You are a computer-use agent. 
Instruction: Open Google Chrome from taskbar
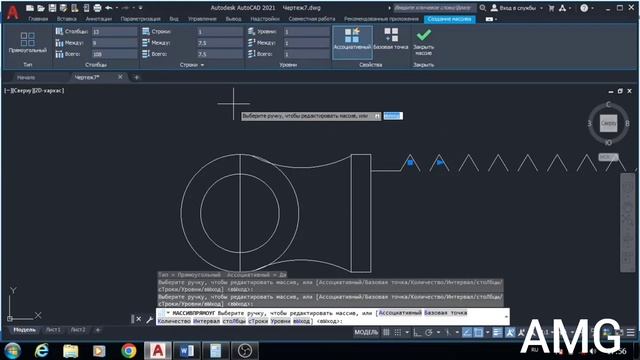click(x=129, y=351)
